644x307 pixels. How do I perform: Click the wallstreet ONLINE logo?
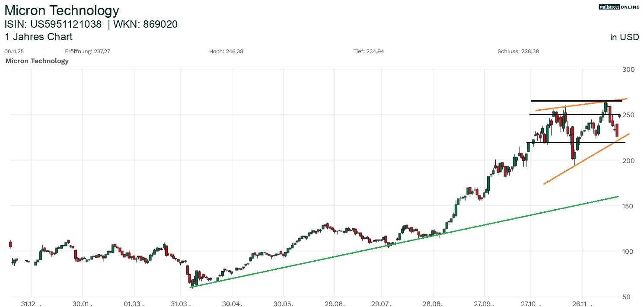(x=618, y=7)
